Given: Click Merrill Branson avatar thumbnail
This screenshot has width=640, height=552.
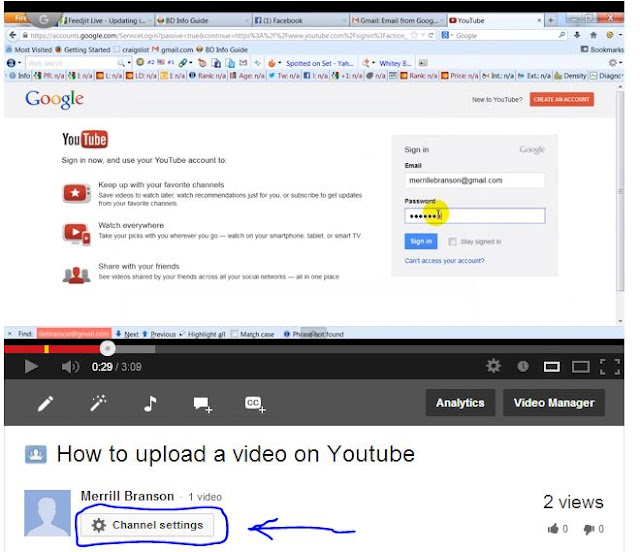Looking at the screenshot, I should click(x=47, y=513).
